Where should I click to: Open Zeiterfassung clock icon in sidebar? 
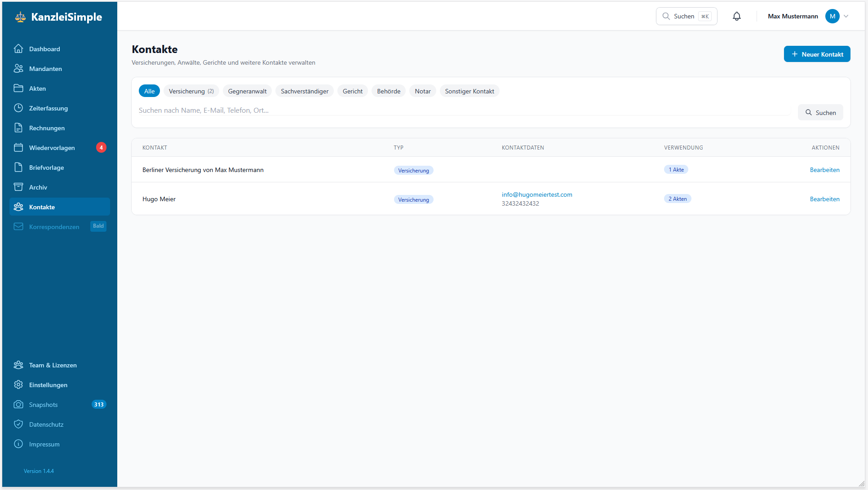18,108
